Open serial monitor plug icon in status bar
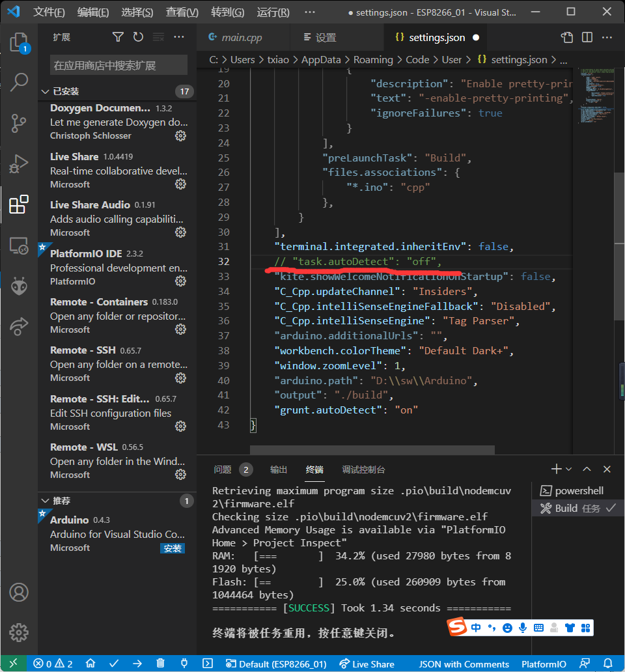This screenshot has width=625, height=672. (184, 664)
